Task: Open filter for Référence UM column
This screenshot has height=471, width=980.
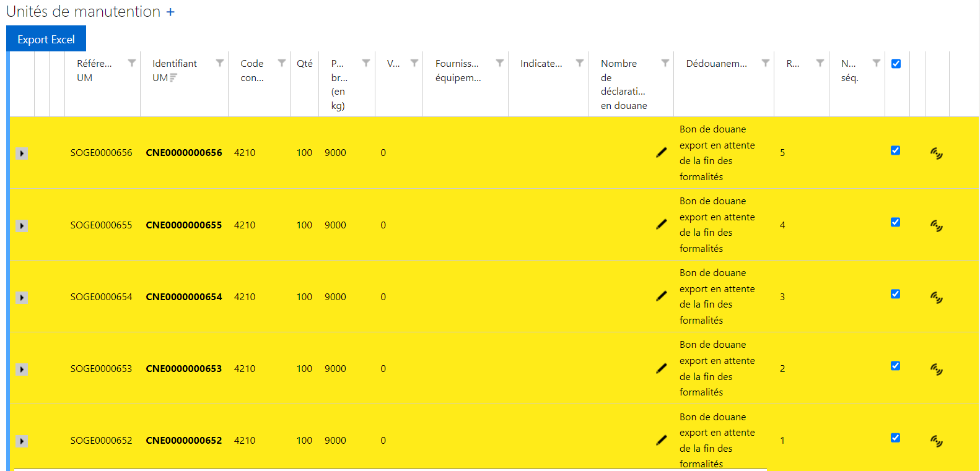Action: (x=132, y=63)
